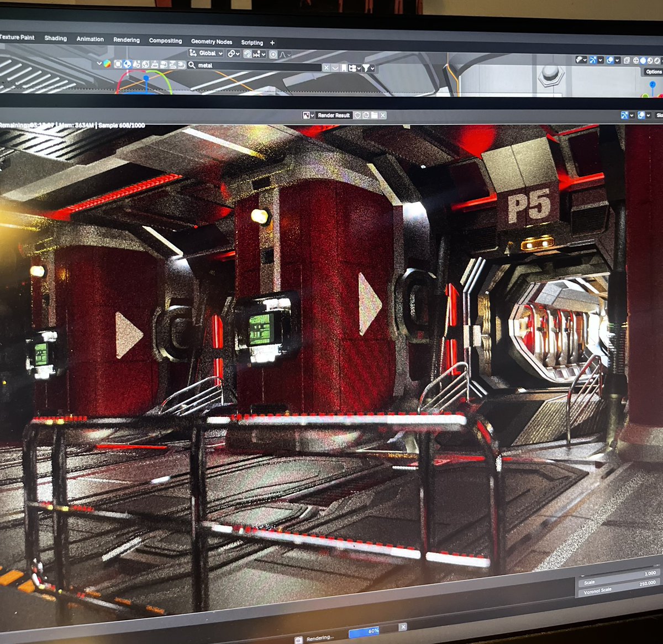663x644 pixels.
Task: Switch viewport shading to material preview
Action: [x=650, y=61]
